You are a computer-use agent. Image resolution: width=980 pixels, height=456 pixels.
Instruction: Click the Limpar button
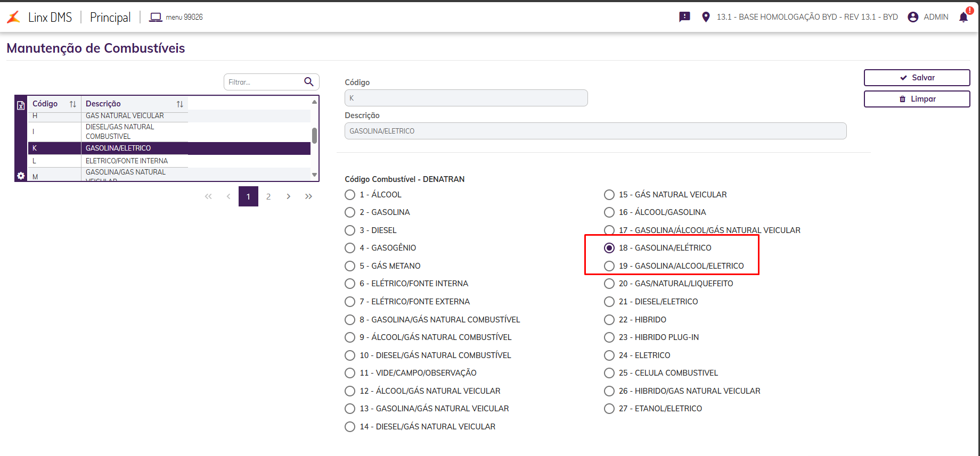(917, 99)
